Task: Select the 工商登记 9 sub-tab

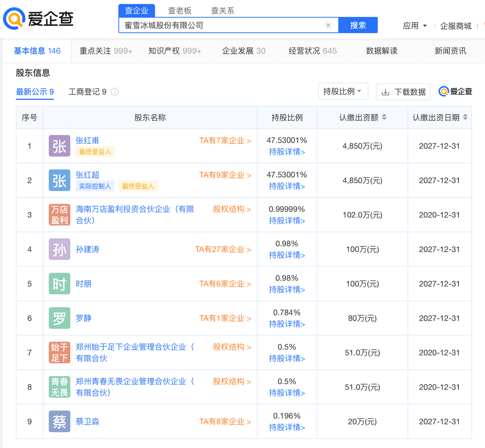Action: pos(87,92)
